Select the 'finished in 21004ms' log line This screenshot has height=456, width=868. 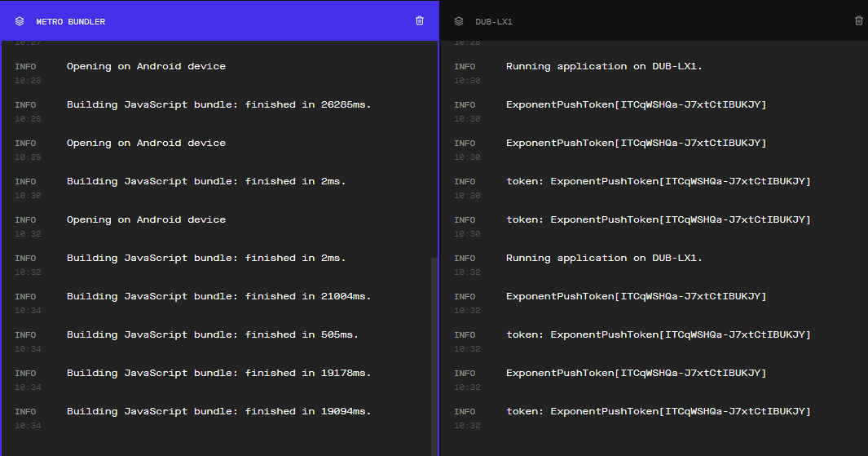(x=218, y=296)
